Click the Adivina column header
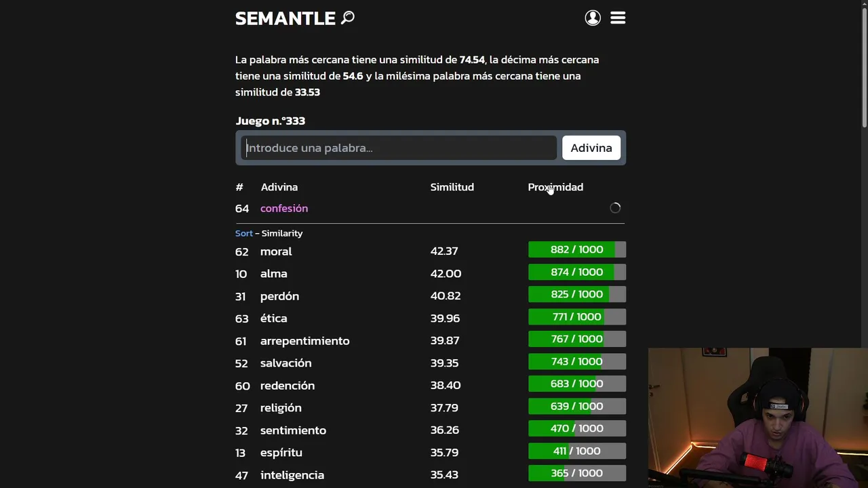 click(x=279, y=187)
